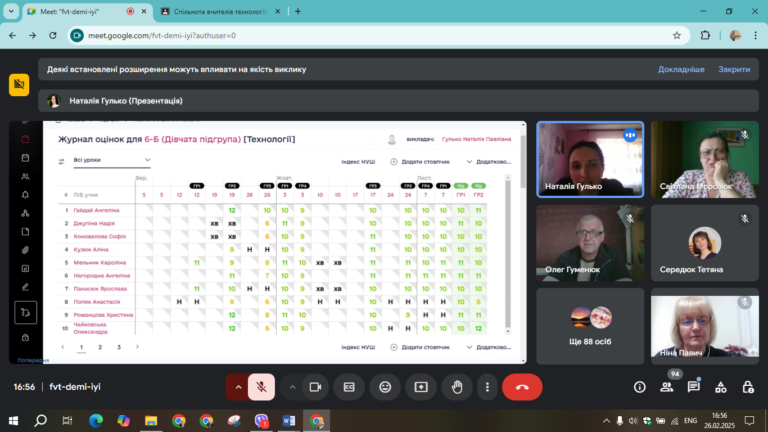768x432 pixels.
Task: Expand audio settings arrow beside microphone
Action: pyautogui.click(x=238, y=387)
